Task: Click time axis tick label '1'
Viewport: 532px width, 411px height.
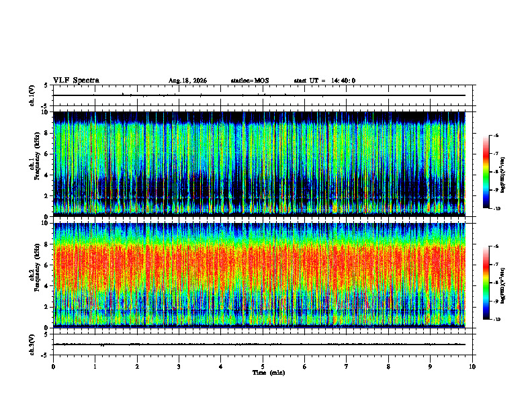Action: point(95,367)
